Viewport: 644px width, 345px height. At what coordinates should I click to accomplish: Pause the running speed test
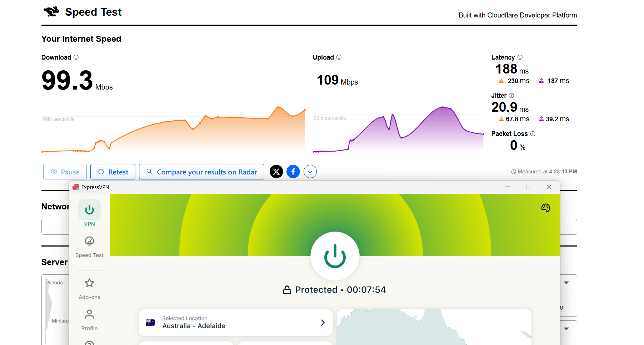[x=65, y=172]
